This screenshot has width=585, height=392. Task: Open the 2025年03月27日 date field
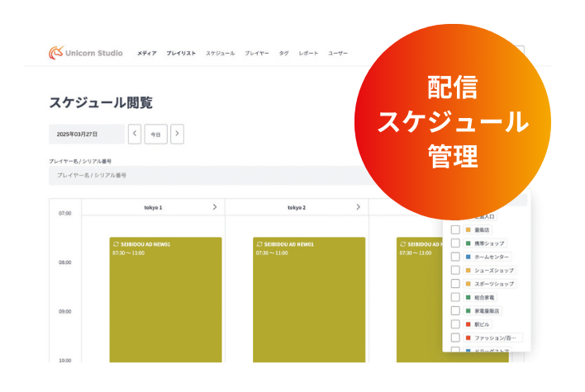(x=87, y=135)
